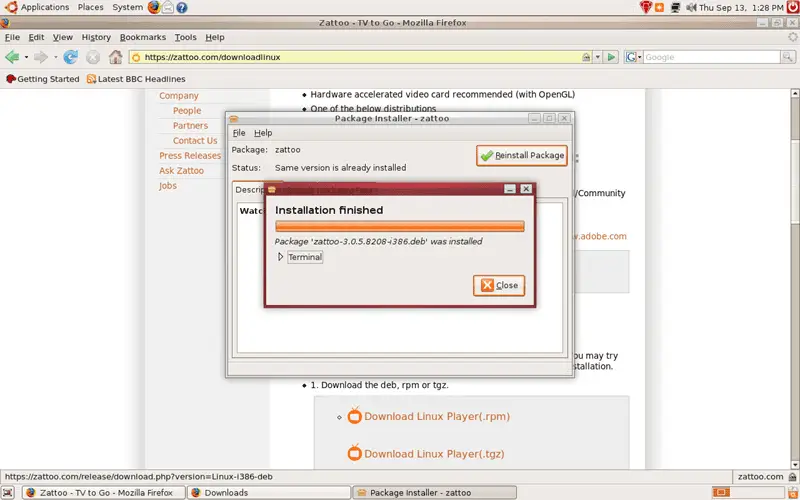
Task: Open the Places menu
Action: click(90, 7)
